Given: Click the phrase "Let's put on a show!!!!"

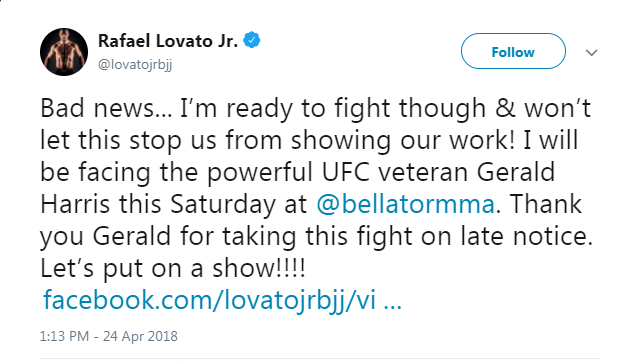Looking at the screenshot, I should (173, 268).
